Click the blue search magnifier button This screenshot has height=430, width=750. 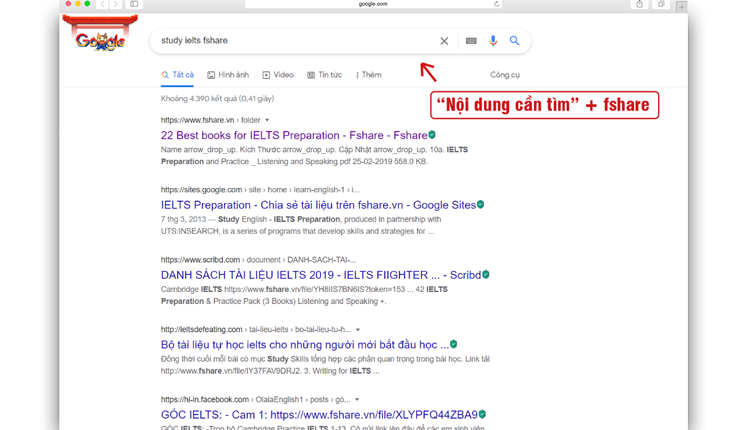click(514, 41)
